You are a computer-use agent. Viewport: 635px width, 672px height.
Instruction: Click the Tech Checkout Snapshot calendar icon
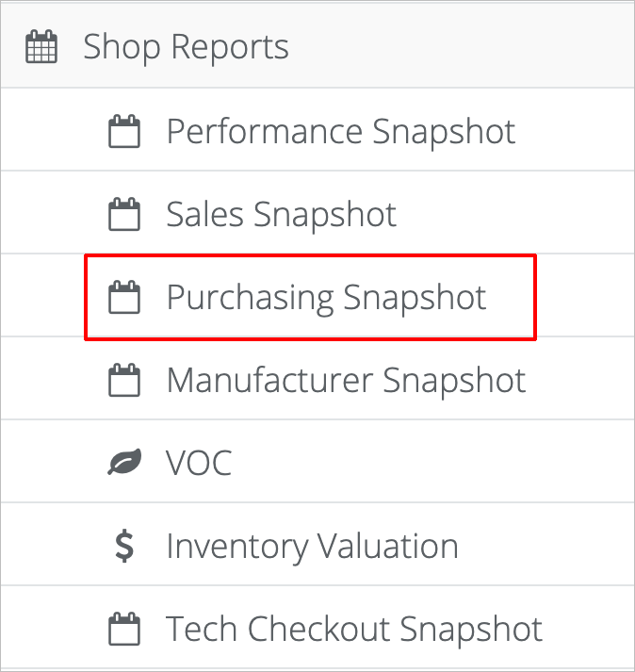[124, 630]
